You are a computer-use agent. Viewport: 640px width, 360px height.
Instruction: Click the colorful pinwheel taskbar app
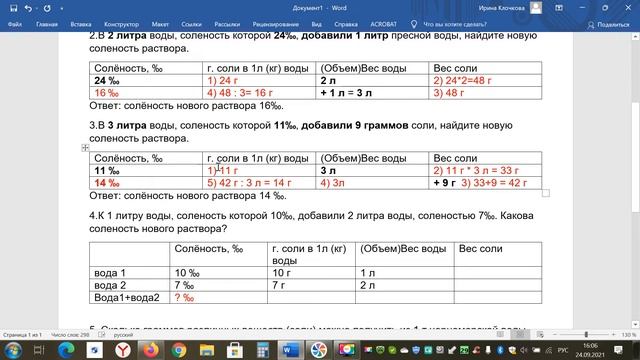(x=319, y=350)
